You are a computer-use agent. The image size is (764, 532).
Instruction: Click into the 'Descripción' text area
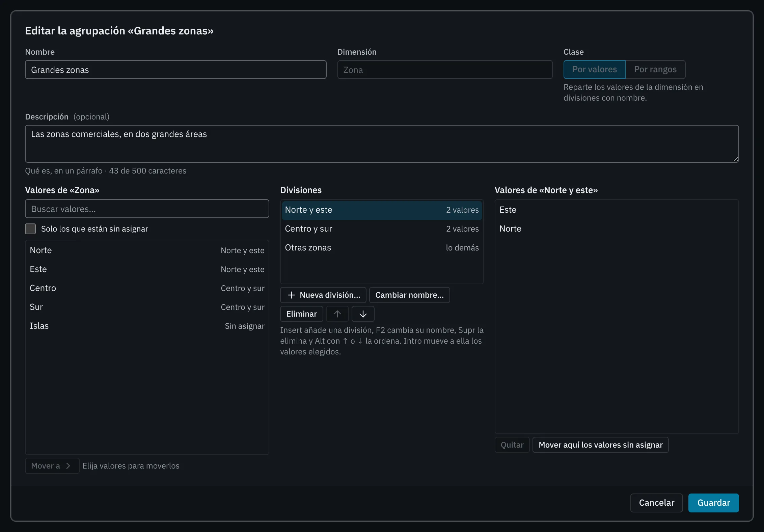382,144
